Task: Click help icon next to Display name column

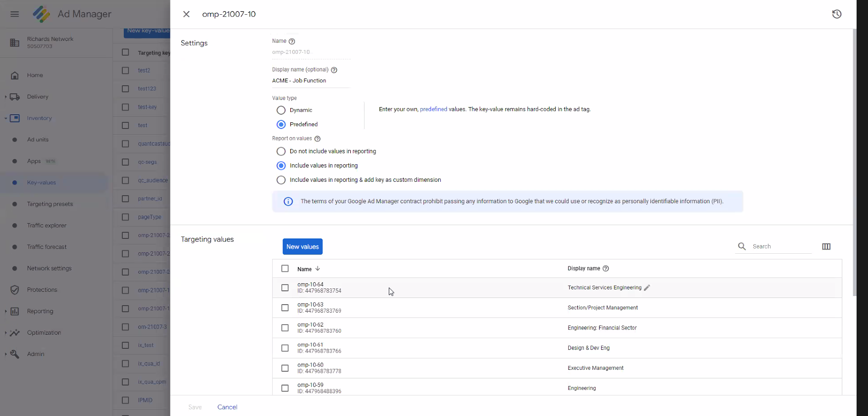Action: pos(606,268)
